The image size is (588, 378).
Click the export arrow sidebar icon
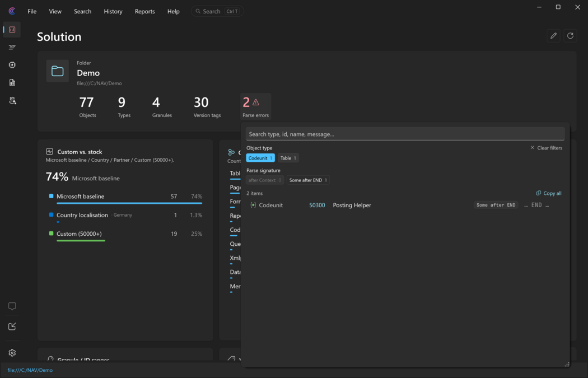pos(12,326)
